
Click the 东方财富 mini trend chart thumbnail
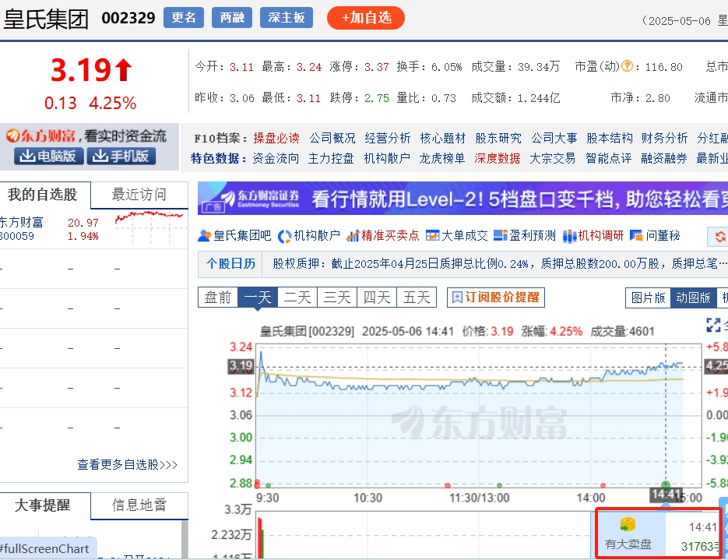point(149,227)
